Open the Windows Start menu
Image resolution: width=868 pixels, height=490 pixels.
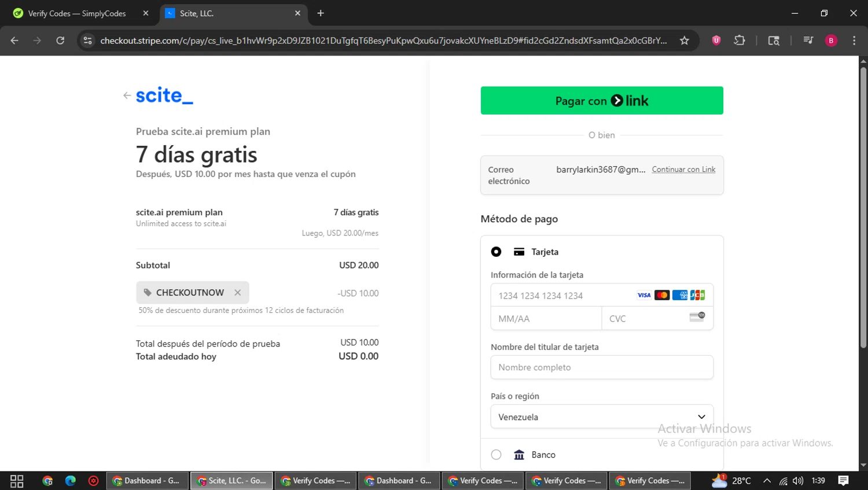coord(17,481)
